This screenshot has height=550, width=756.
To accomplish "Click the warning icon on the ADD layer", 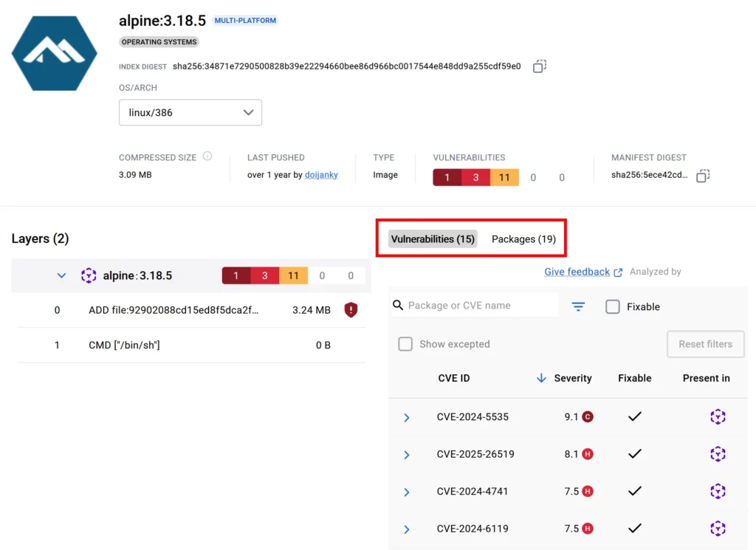I will click(x=351, y=309).
